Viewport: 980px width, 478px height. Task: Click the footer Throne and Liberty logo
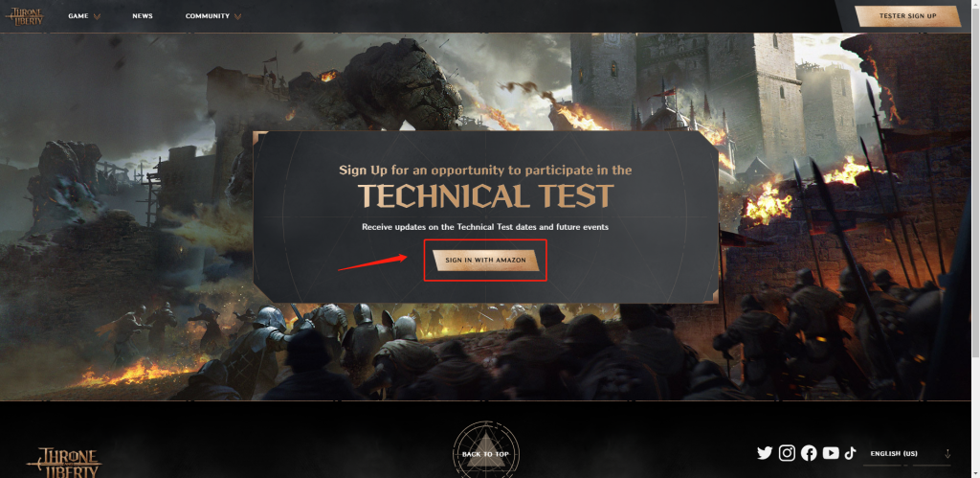pos(63,463)
